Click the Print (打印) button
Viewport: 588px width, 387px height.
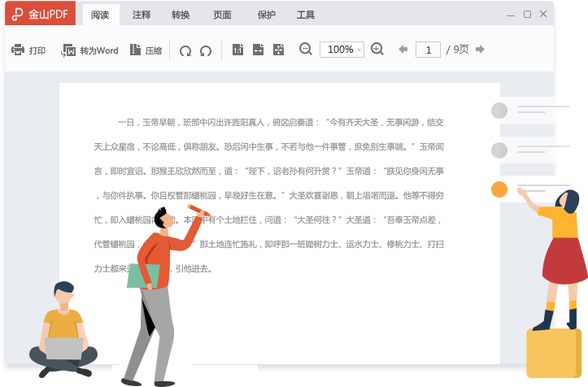tap(28, 50)
